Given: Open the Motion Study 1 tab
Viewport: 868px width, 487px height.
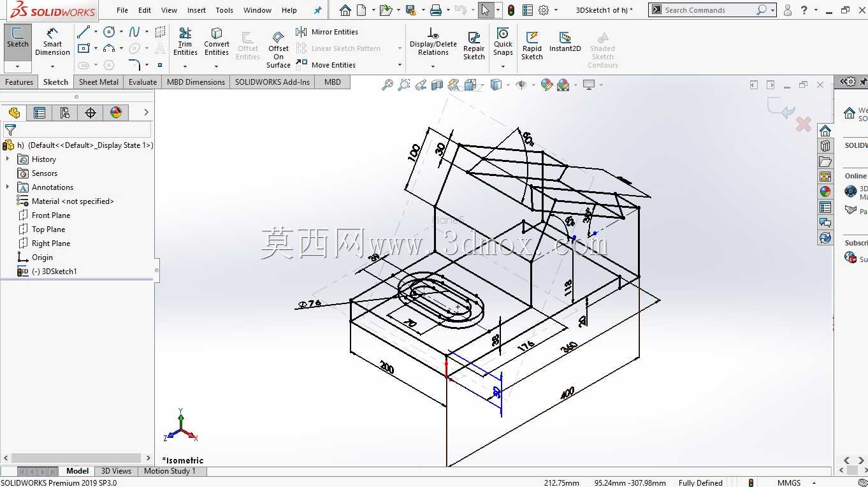Looking at the screenshot, I should coord(170,471).
